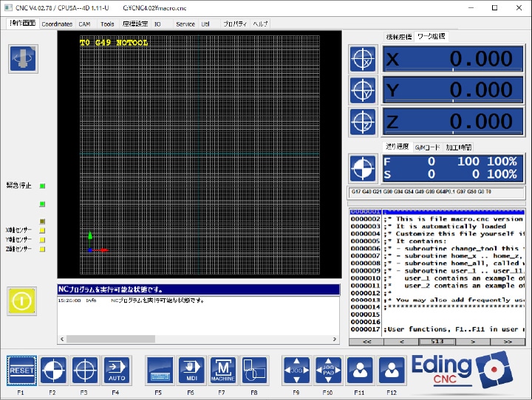
Task: Zero the Z axis work coordinate
Action: tap(363, 122)
